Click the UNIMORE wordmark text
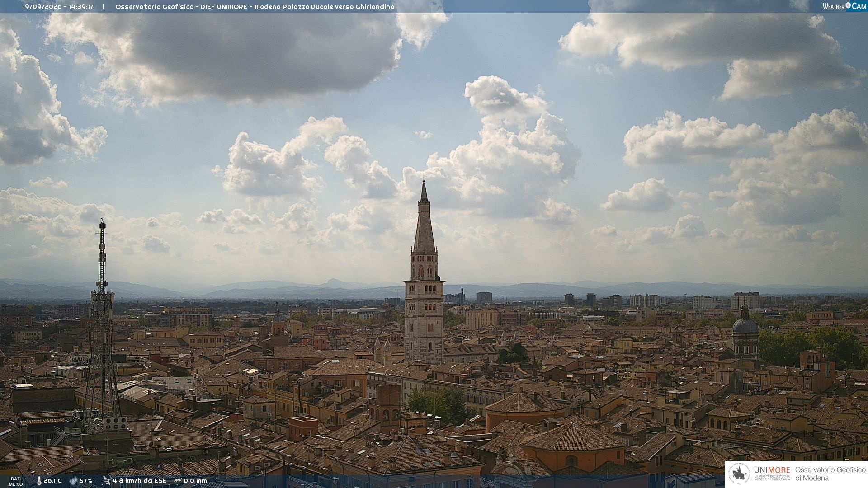The width and height of the screenshot is (868, 488). [772, 470]
